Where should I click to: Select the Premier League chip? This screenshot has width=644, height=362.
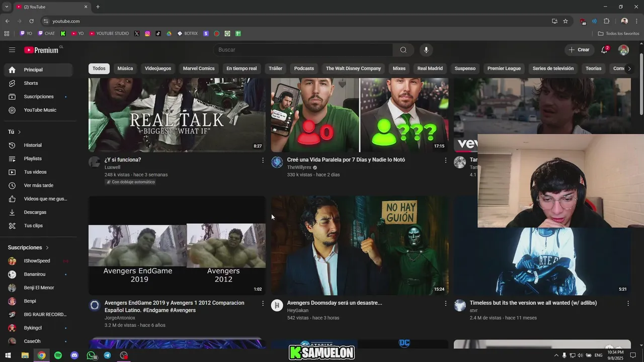point(504,68)
